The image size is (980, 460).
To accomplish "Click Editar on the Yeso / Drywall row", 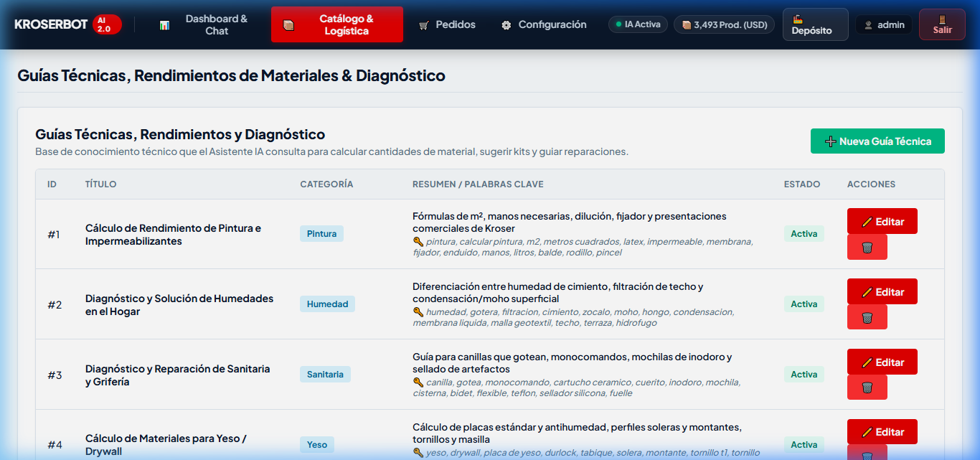I will point(882,432).
